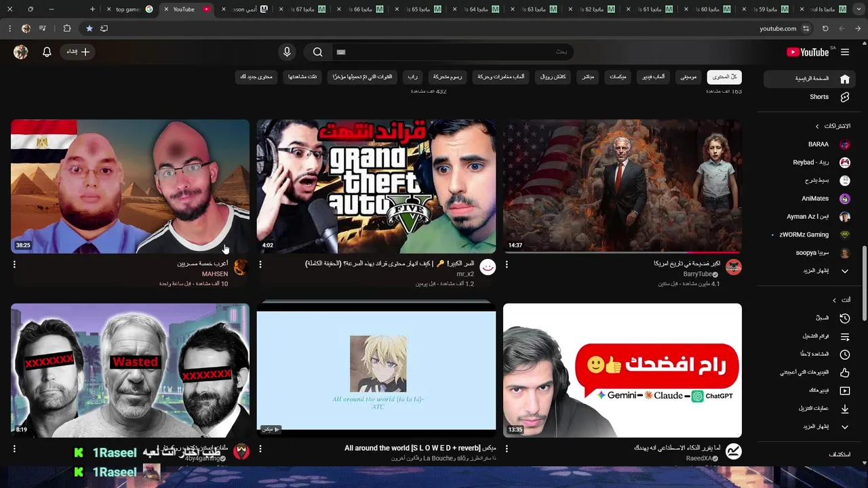Click the search magnifier button

pos(317,52)
